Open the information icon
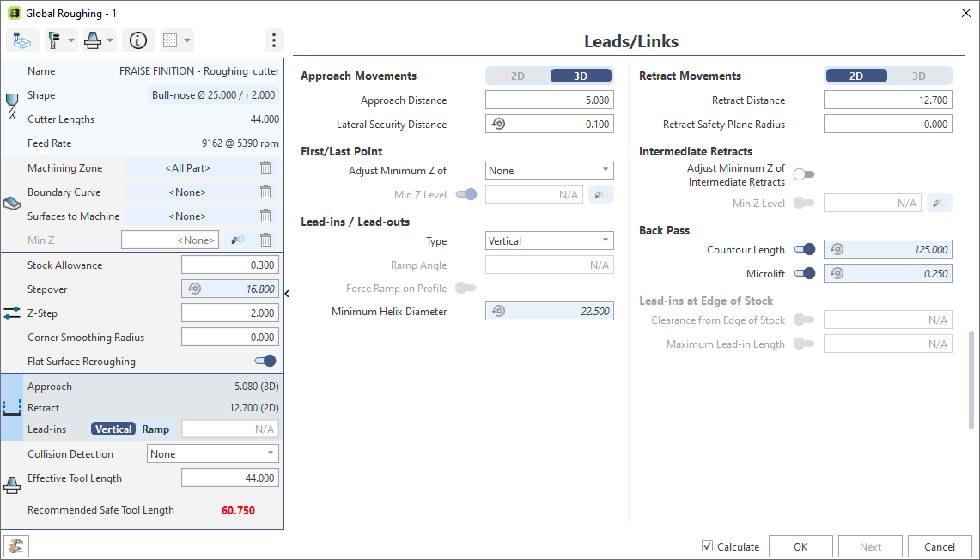The height and width of the screenshot is (560, 980). (x=138, y=40)
